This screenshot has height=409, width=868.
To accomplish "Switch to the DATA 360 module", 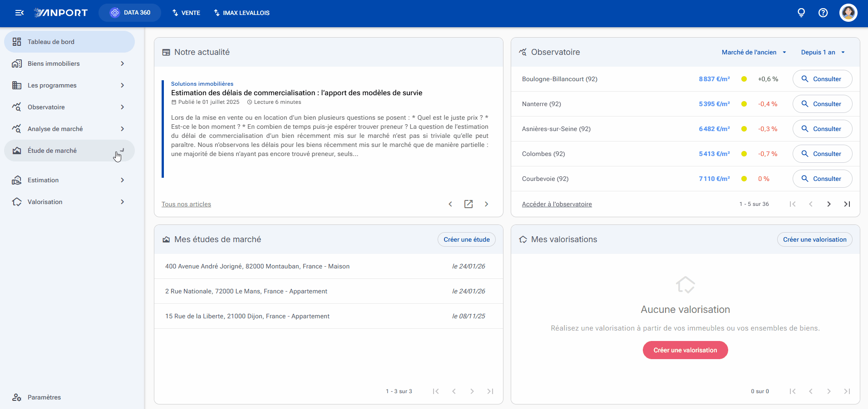I will [x=130, y=13].
